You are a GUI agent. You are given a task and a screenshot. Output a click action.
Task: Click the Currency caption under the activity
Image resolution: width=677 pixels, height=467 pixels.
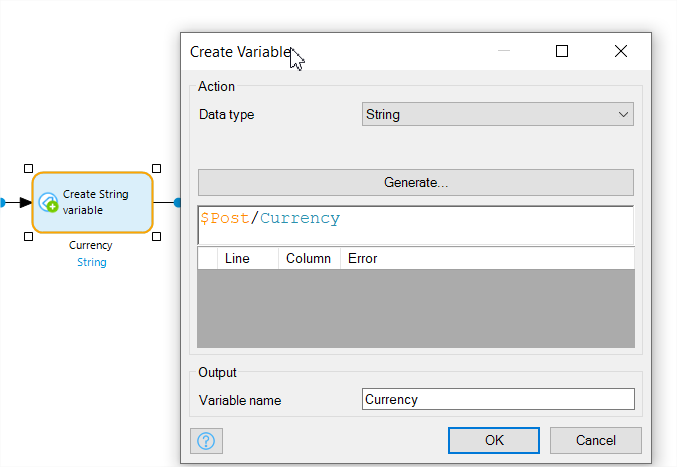(91, 245)
